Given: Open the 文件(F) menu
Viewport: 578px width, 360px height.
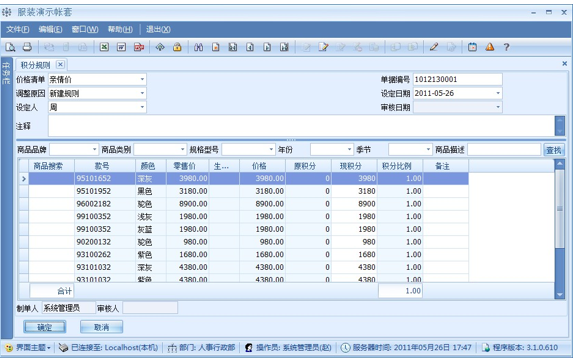Looking at the screenshot, I should pos(18,29).
